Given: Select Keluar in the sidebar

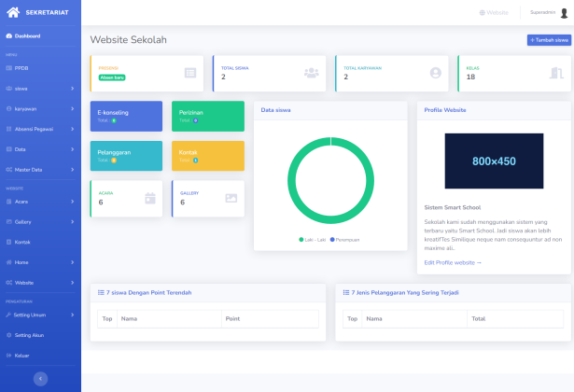Looking at the screenshot, I should pos(22,355).
